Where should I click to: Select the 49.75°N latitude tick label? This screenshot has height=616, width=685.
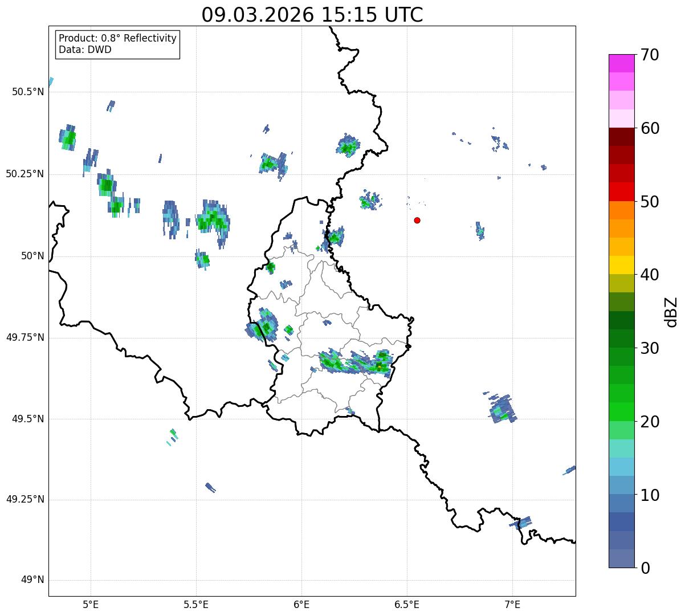(25, 337)
